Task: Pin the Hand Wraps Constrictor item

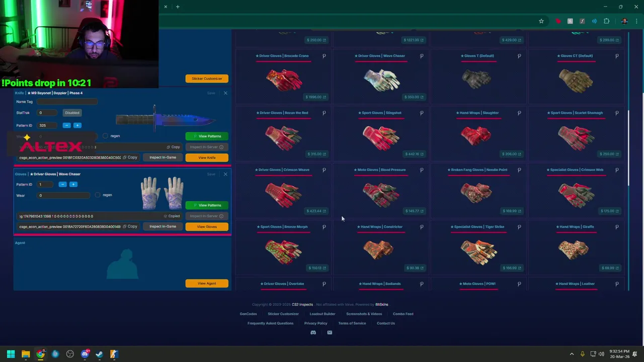Action: tap(422, 227)
